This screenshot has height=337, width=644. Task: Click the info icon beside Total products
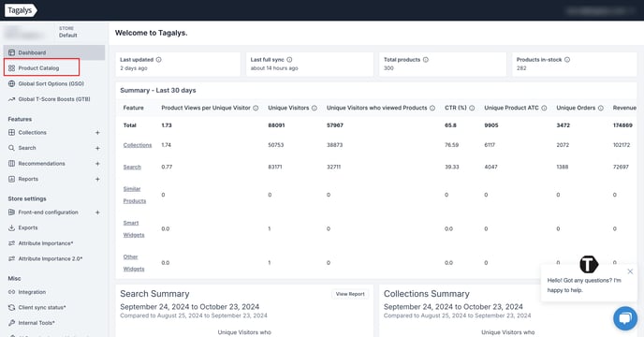pyautogui.click(x=426, y=60)
